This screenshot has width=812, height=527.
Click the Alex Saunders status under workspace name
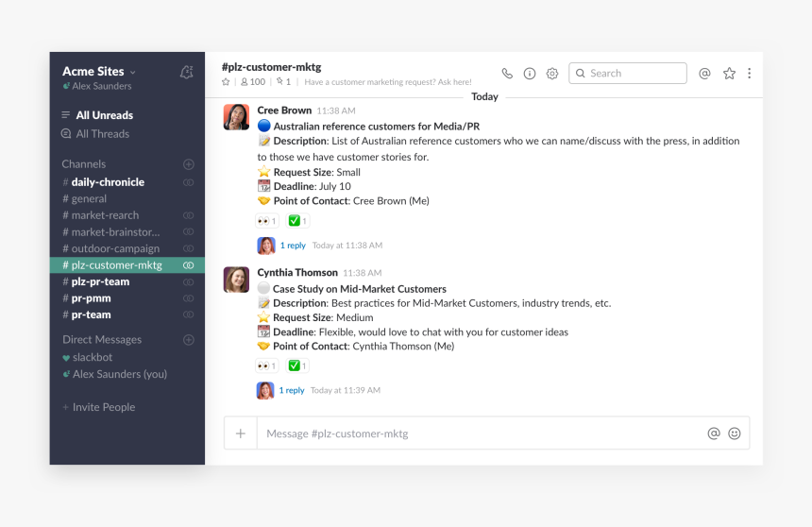pos(97,86)
